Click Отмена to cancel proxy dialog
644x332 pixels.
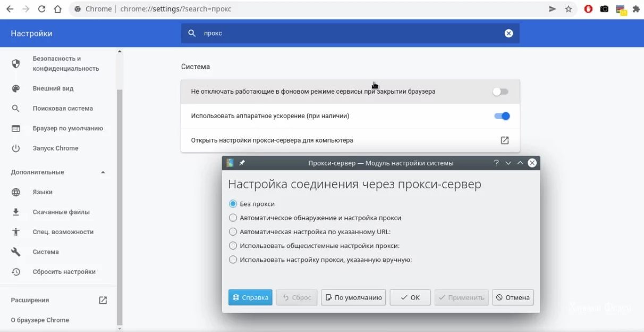(x=513, y=297)
